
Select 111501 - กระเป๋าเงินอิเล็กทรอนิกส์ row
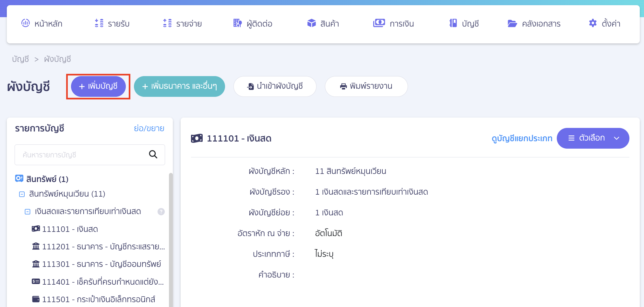click(x=94, y=299)
